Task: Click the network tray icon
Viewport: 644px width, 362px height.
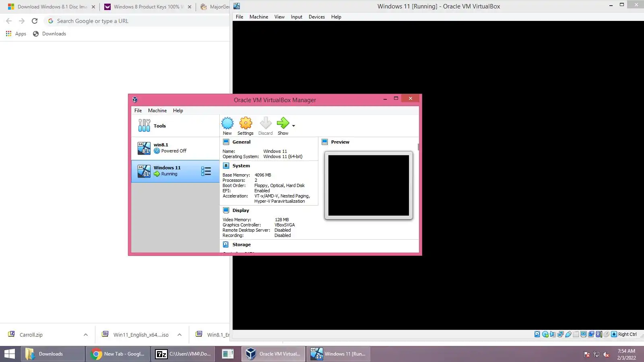Action: click(x=597, y=354)
